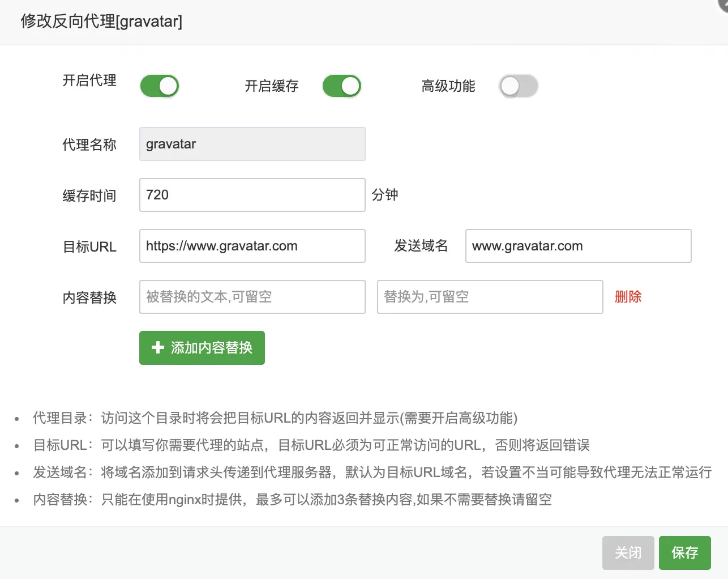The width and height of the screenshot is (728, 579).
Task: Click the red 删除 link
Action: [628, 296]
